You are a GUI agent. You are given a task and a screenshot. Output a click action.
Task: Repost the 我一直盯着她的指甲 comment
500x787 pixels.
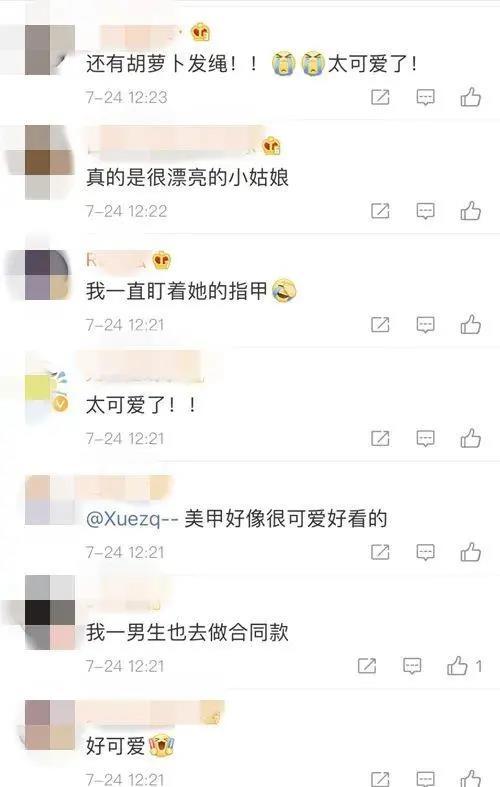(x=380, y=325)
